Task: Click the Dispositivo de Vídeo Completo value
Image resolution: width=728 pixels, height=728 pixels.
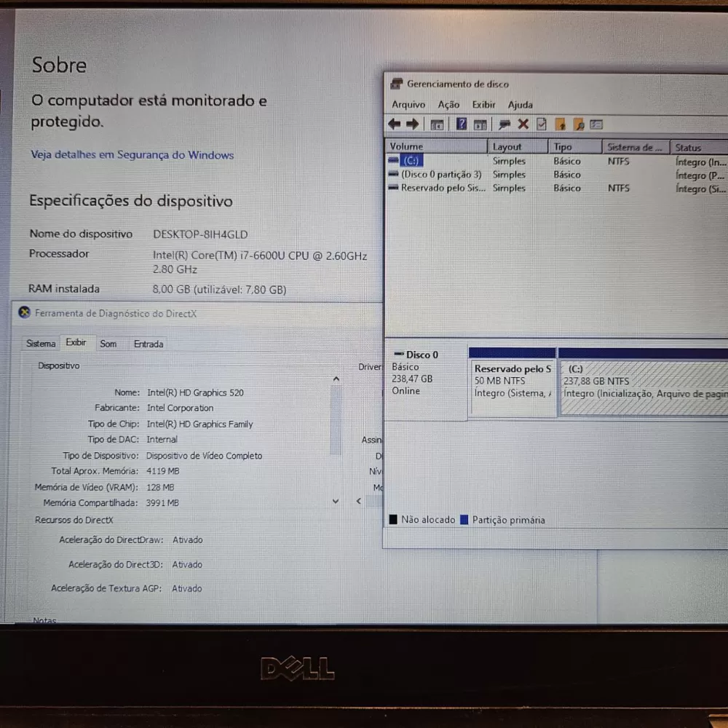Action: (x=205, y=456)
